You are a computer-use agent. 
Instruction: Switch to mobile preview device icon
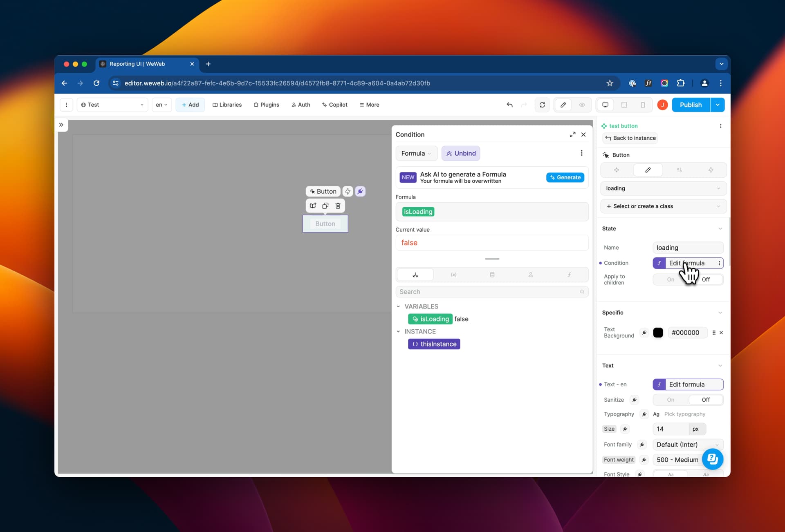click(643, 105)
